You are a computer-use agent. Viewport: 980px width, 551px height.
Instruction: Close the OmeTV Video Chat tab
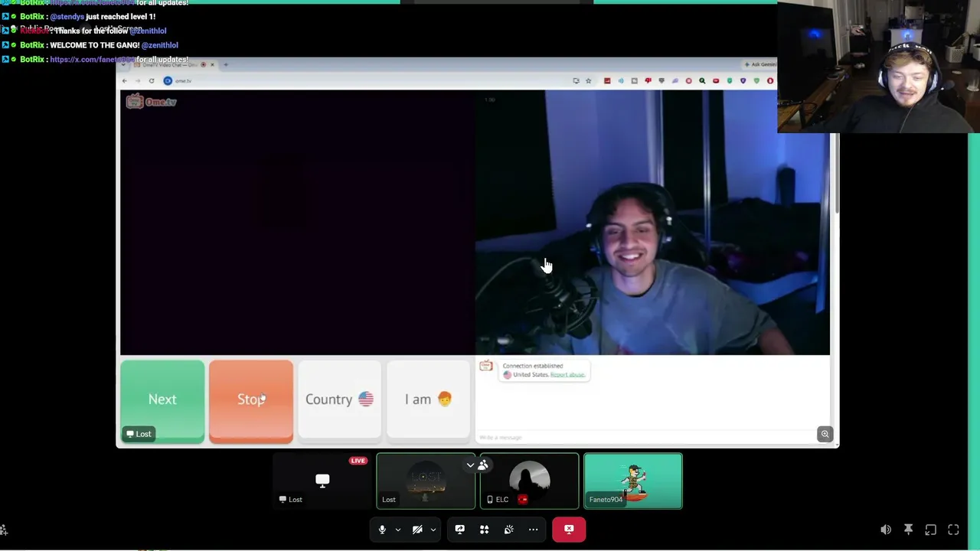click(212, 65)
